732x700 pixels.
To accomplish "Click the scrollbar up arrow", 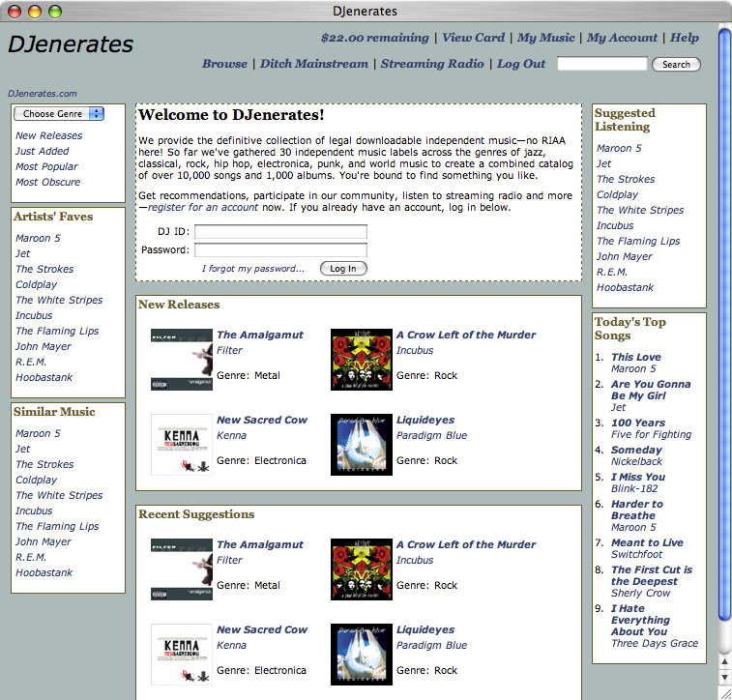I will click(724, 661).
